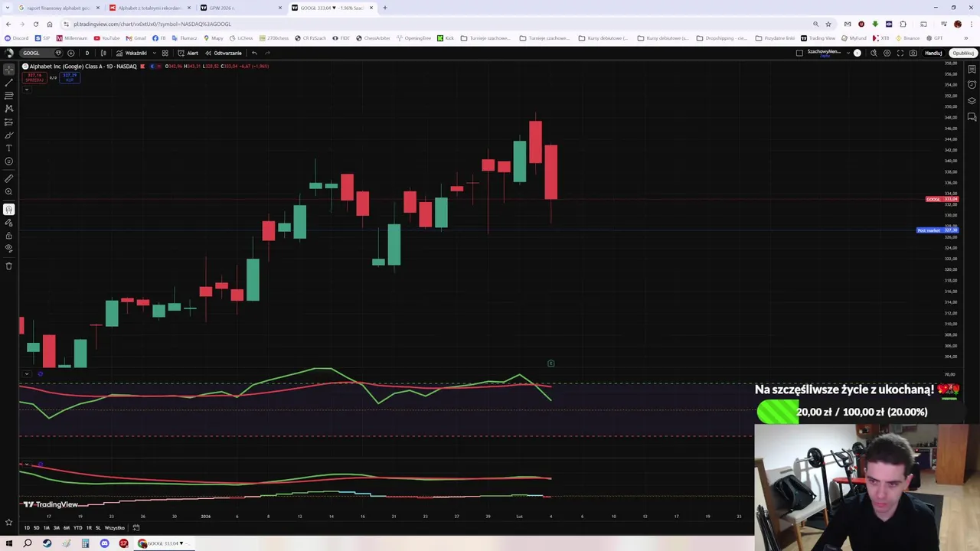Click the KUP buy price button

coord(70,77)
